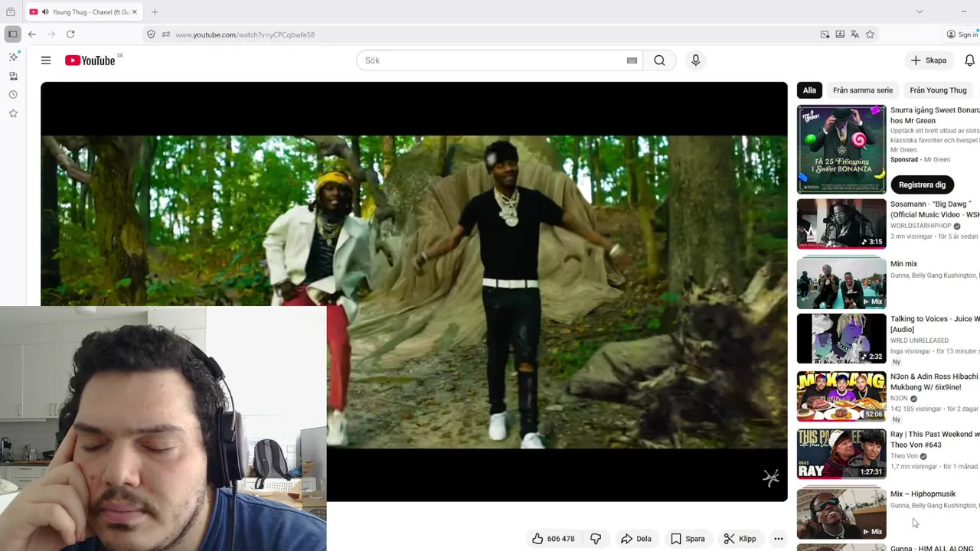
Task: Open Mix – Hiphopmusik thumbnail
Action: tap(841, 513)
